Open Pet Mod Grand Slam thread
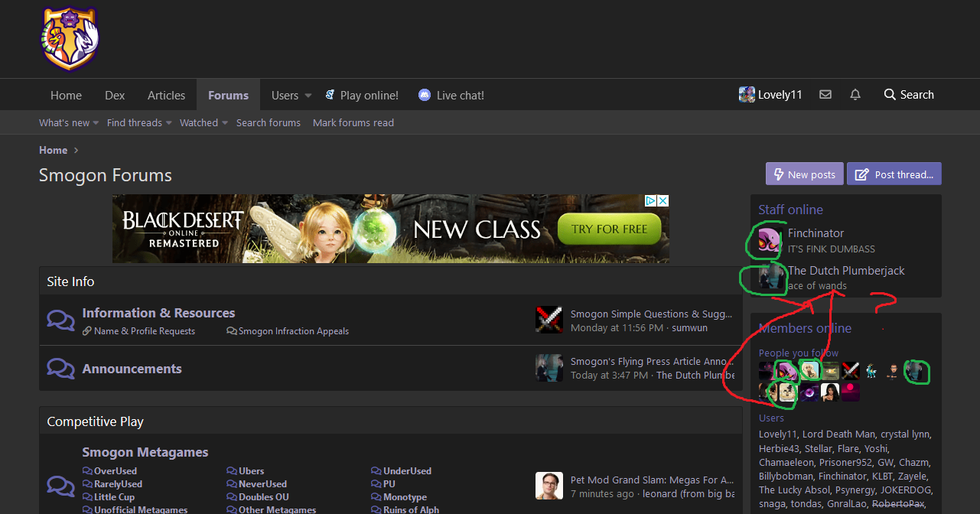Viewport: 980px width, 514px height. click(653, 480)
